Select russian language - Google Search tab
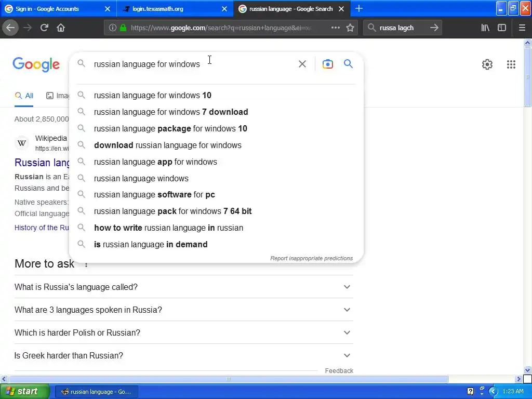The height and width of the screenshot is (399, 532). click(292, 9)
